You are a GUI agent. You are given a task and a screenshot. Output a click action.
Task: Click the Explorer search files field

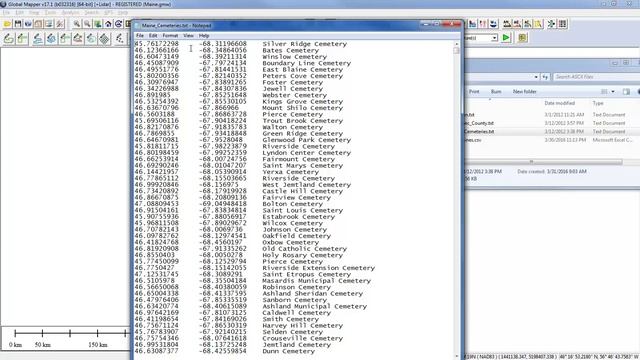click(x=596, y=77)
